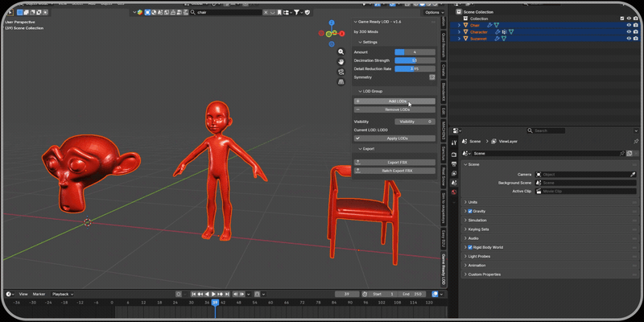
Task: Click the filter funnel icon in header
Action: click(x=296, y=12)
